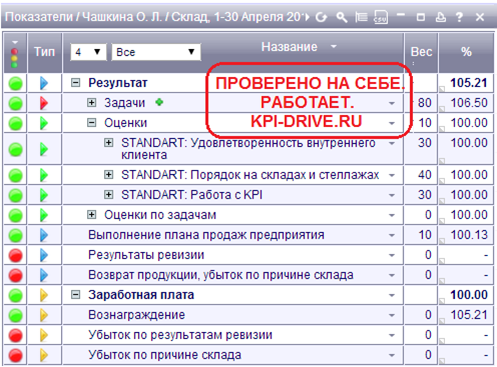This screenshot has height=367, width=497.
Task: Select the Возврат продукции, убыток row name
Action: 221,275
